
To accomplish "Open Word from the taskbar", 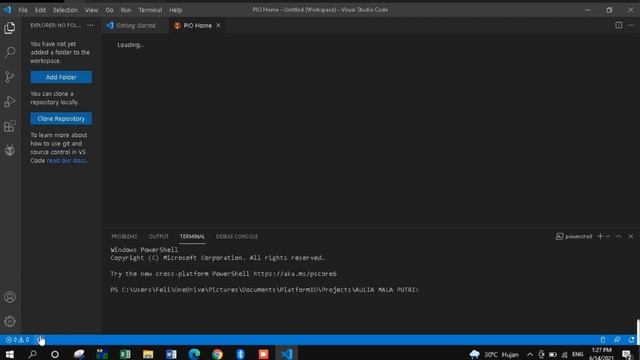I will [171, 354].
